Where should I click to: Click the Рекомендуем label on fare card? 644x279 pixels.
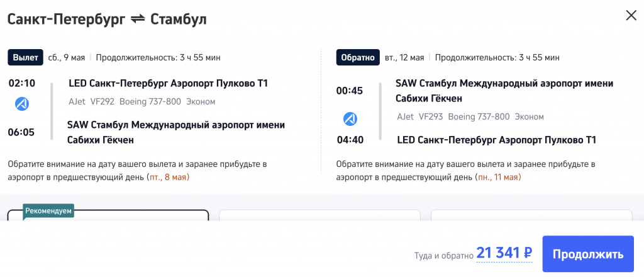click(48, 211)
